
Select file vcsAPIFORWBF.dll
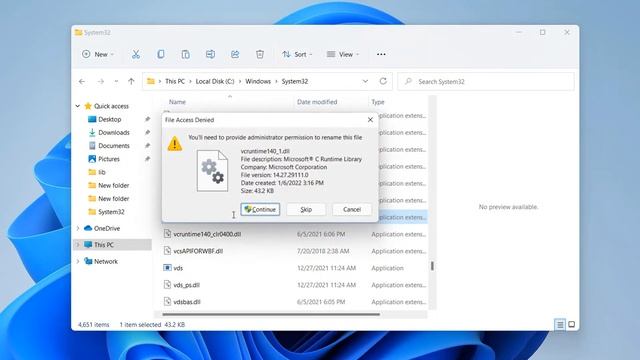(x=198, y=251)
